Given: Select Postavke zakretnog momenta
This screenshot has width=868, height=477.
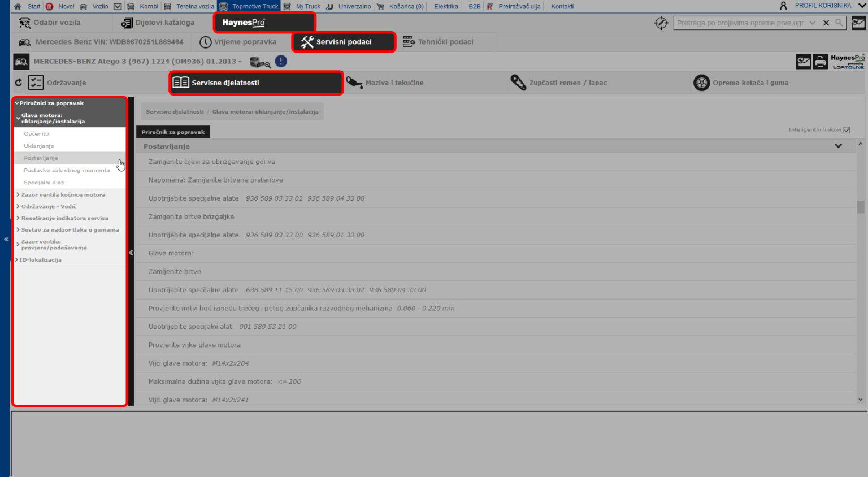Looking at the screenshot, I should 70,170.
